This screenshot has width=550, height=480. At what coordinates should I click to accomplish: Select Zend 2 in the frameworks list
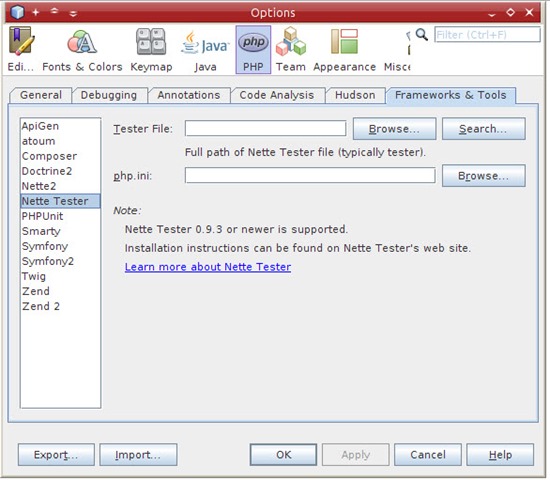pos(60,306)
